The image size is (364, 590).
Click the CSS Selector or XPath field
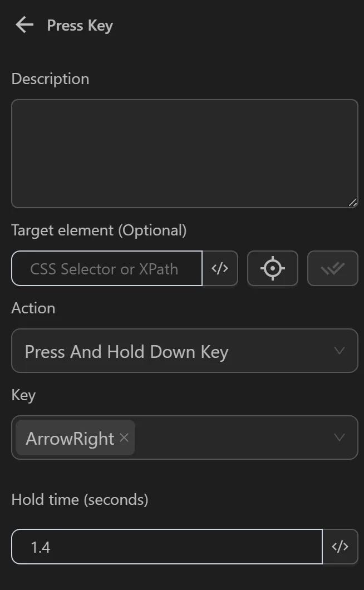click(106, 268)
